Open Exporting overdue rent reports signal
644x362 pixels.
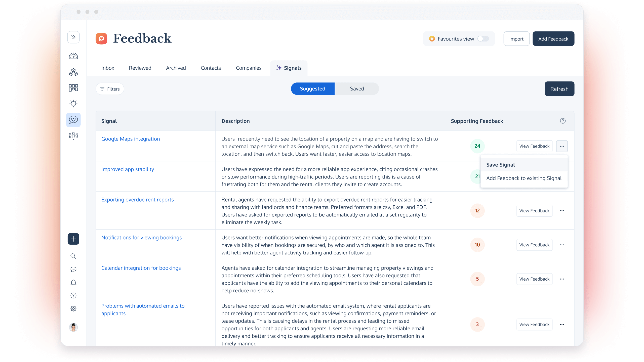(137, 200)
